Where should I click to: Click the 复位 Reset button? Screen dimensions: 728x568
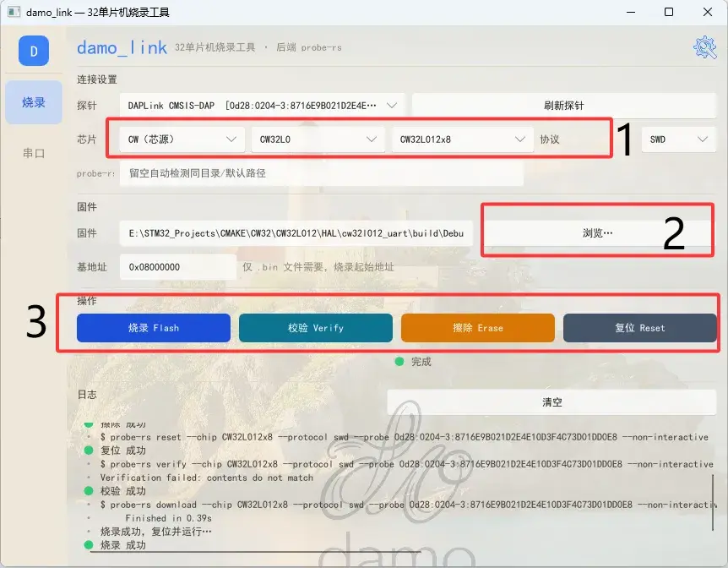(640, 328)
